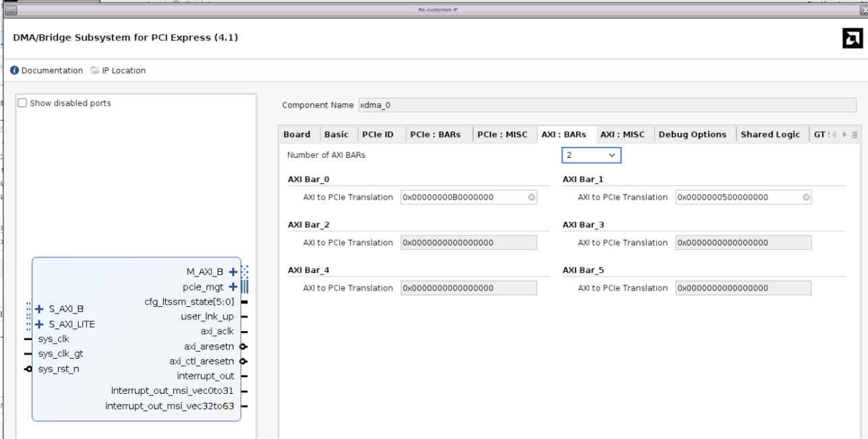Select the Shared Logic tab
868x439 pixels.
point(770,135)
